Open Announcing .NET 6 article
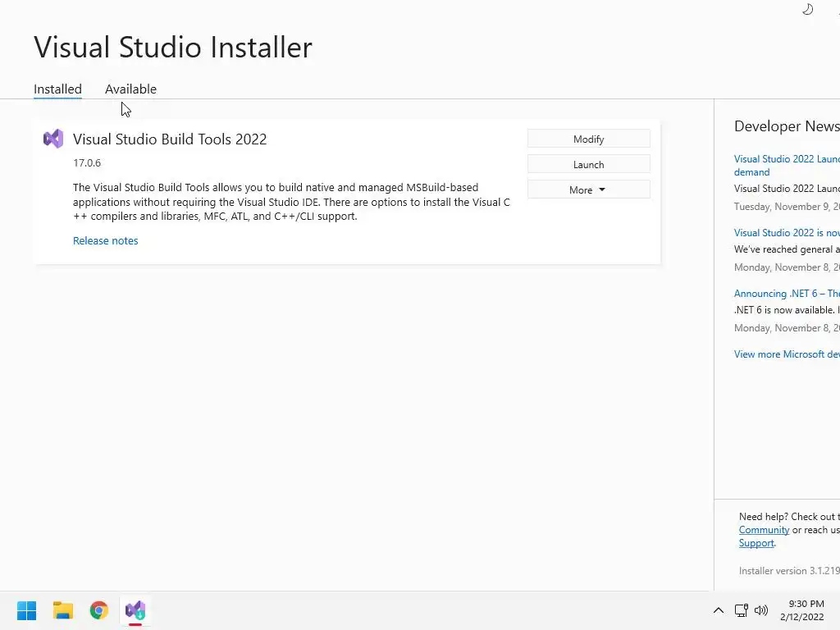The height and width of the screenshot is (630, 840). (x=787, y=293)
